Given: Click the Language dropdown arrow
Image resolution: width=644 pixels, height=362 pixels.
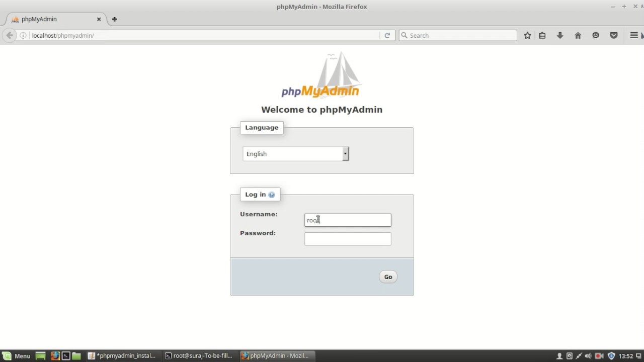Looking at the screenshot, I should point(345,154).
